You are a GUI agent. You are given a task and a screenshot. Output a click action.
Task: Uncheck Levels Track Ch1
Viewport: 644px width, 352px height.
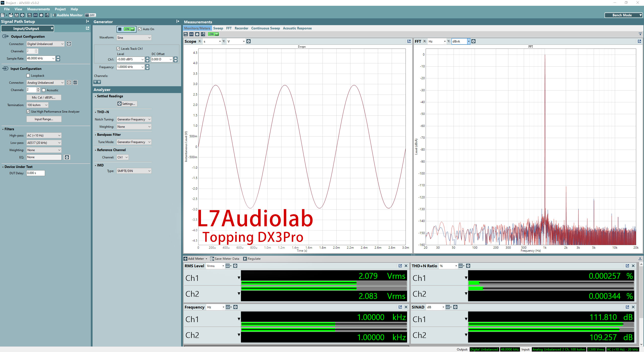pyautogui.click(x=118, y=49)
